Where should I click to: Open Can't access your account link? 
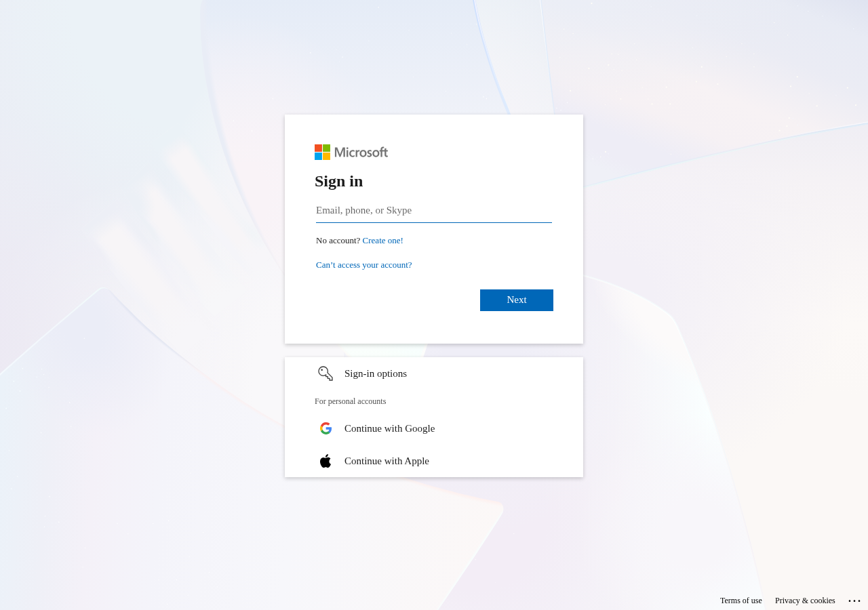(364, 265)
